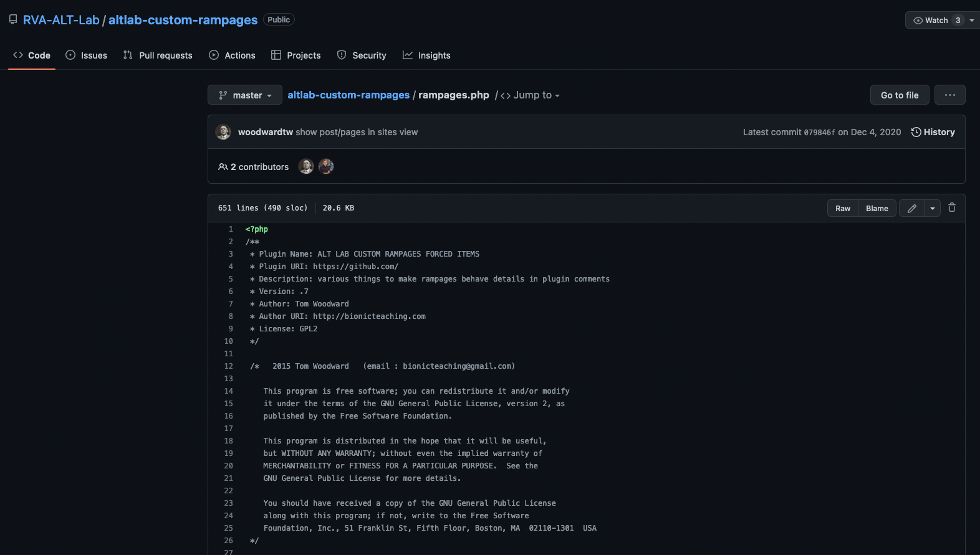Open the altlab-custom-rampages breadcrumb link
Image resolution: width=980 pixels, height=555 pixels.
coord(348,95)
